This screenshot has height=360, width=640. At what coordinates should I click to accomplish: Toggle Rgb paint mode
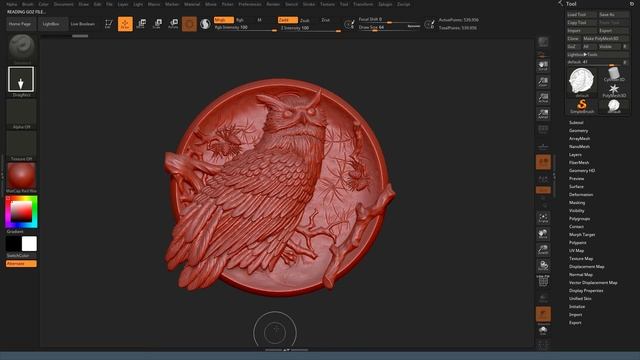point(240,20)
